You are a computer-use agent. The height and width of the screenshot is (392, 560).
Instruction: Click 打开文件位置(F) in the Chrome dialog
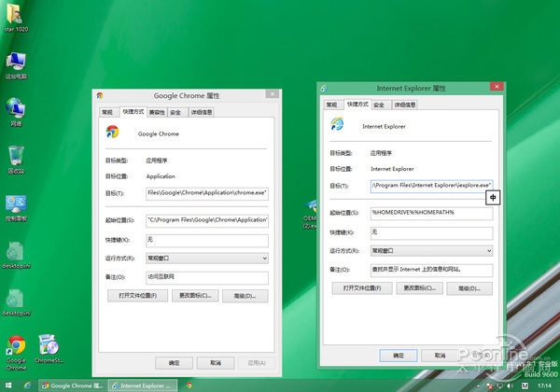coord(137,296)
